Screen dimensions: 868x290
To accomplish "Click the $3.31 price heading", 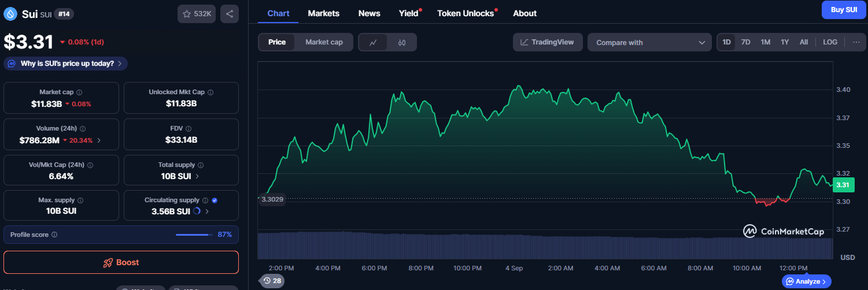I will [29, 42].
